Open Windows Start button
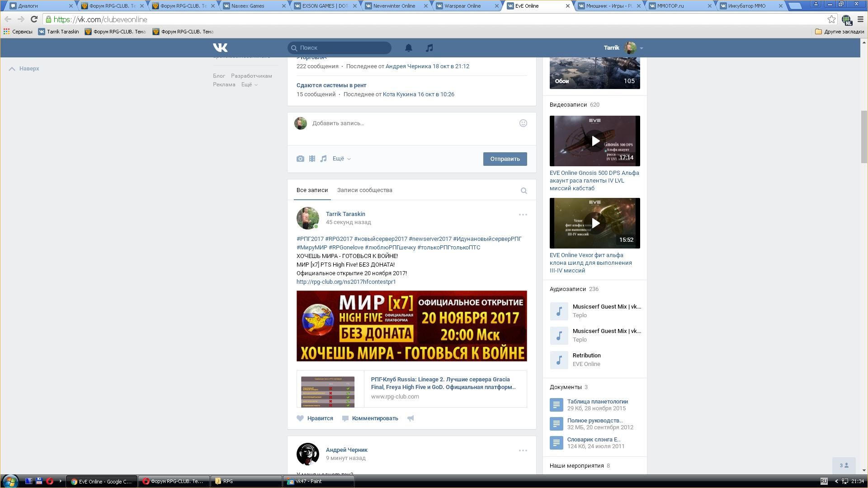The image size is (868, 488). pyautogui.click(x=10, y=481)
